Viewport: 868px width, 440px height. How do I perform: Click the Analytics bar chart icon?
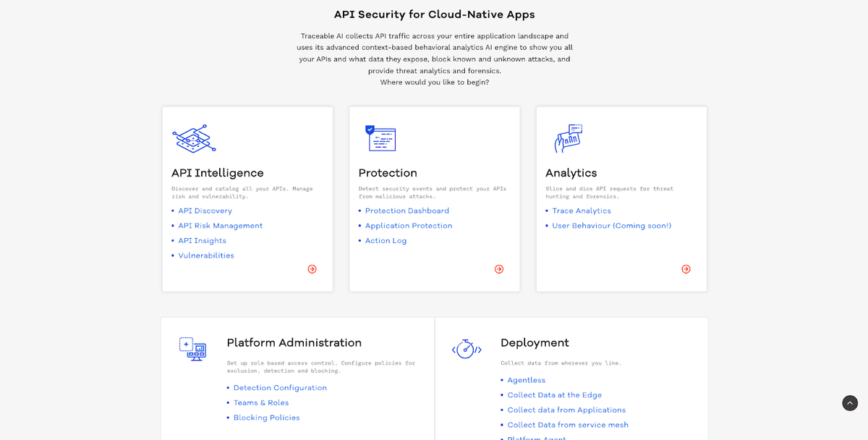coord(569,138)
